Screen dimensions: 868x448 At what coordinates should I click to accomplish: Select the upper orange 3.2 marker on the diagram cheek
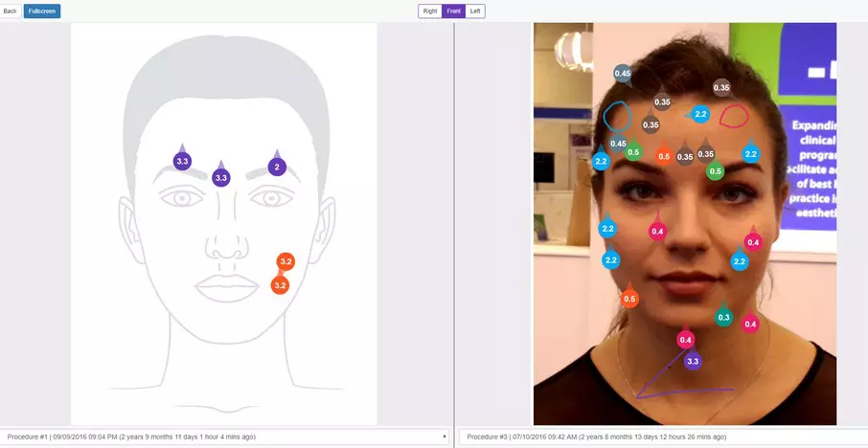point(285,261)
